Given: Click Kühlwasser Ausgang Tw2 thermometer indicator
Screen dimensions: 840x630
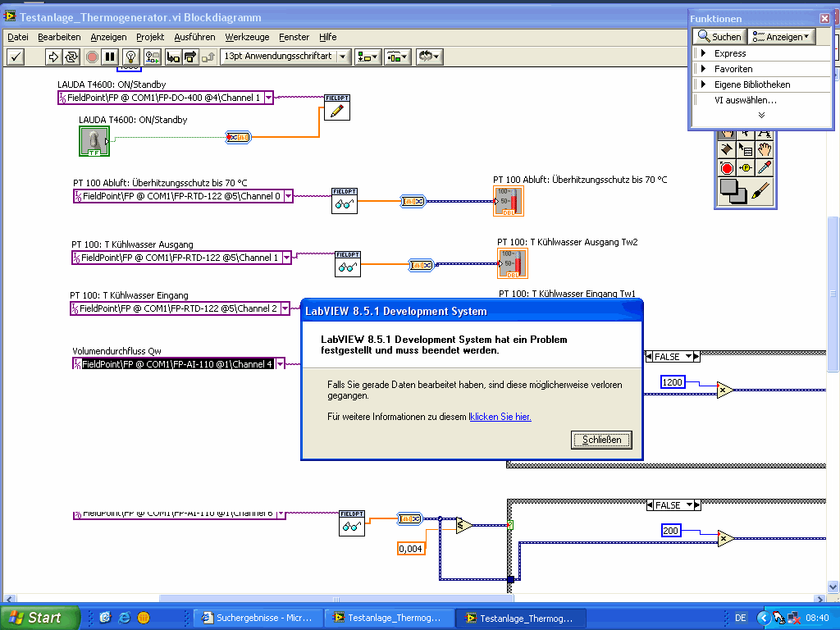Looking at the screenshot, I should pyautogui.click(x=513, y=263).
